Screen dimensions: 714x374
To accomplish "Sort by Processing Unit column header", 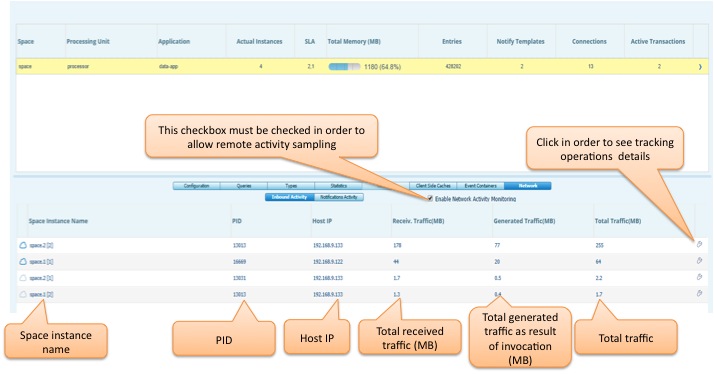I will point(88,41).
